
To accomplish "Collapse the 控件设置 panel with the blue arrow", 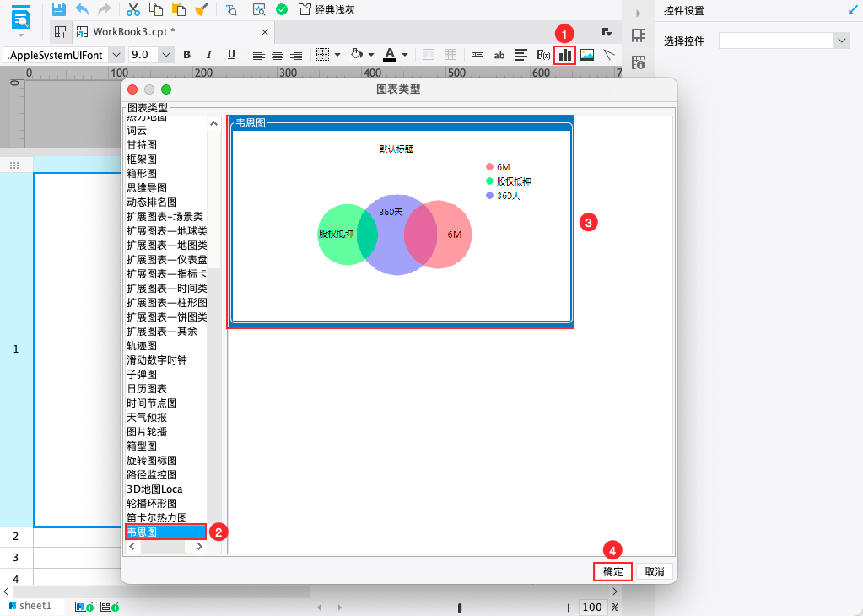I will [853, 10].
